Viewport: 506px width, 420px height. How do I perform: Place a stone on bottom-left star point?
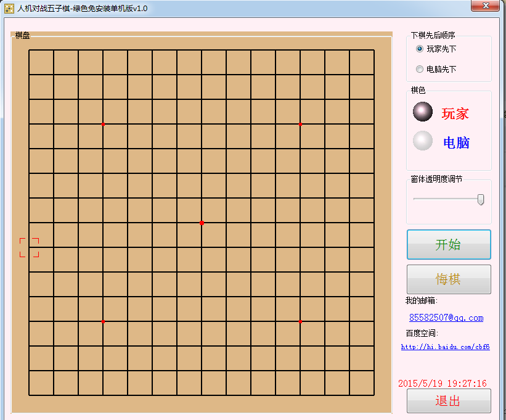[x=104, y=322]
